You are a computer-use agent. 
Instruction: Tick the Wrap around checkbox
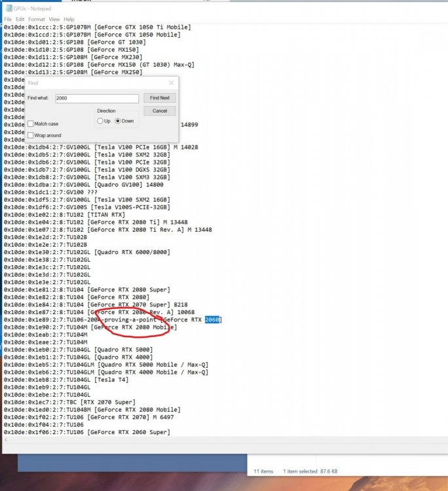coord(31,136)
